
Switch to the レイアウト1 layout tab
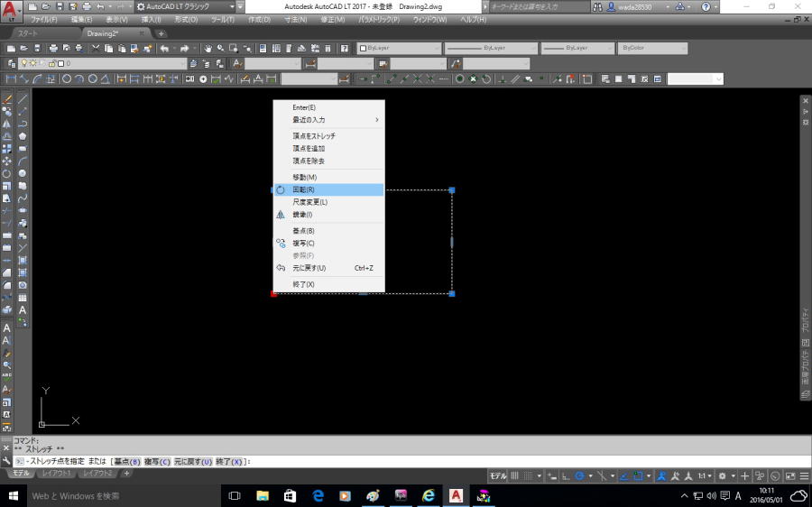57,474
